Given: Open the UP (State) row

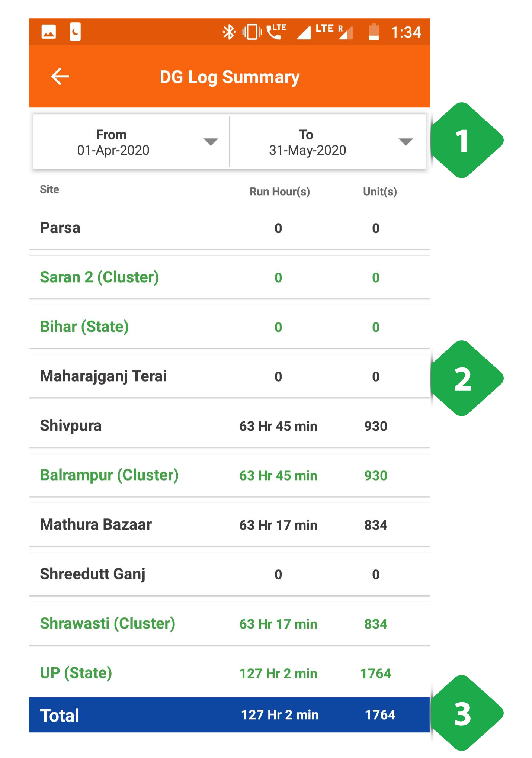Looking at the screenshot, I should [230, 672].
